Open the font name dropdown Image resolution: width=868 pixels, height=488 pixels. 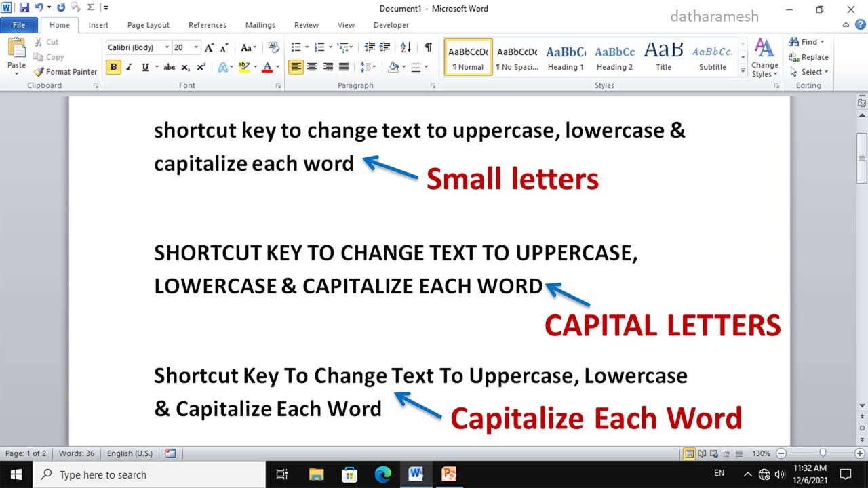click(x=166, y=47)
